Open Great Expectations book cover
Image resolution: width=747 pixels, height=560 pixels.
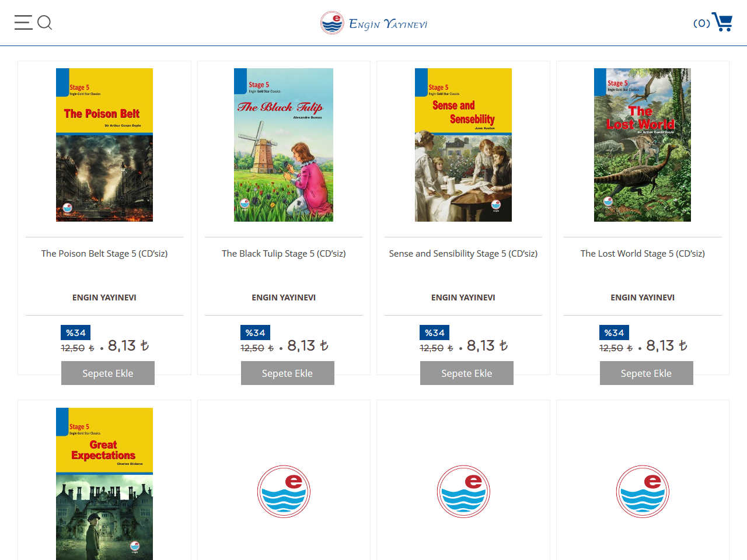[x=104, y=484]
